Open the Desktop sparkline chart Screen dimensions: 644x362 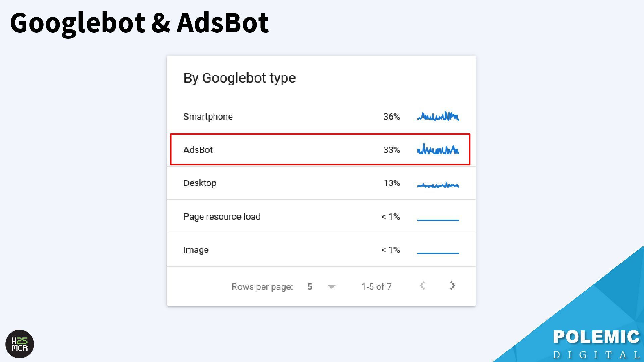[x=438, y=185]
